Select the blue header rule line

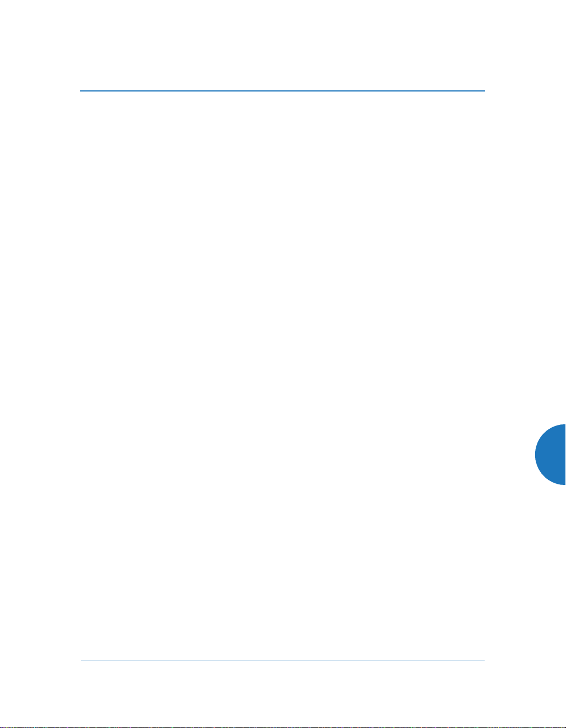282,90
